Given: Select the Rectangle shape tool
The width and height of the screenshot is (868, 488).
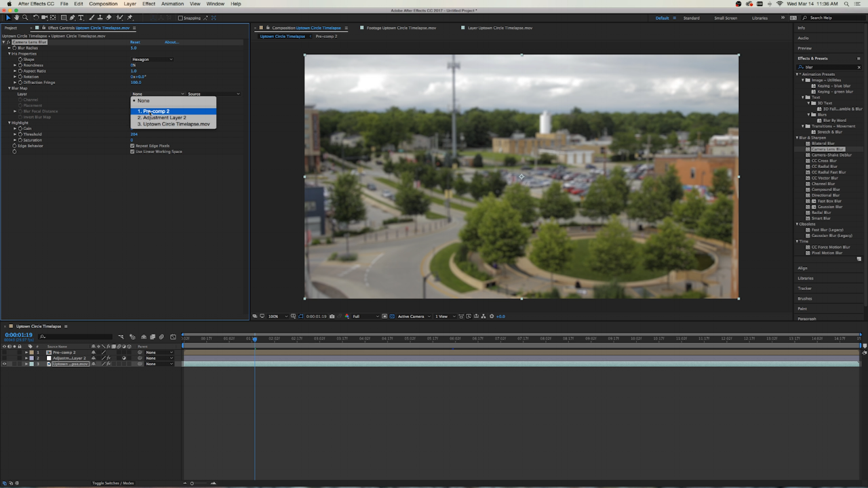Looking at the screenshot, I should tap(64, 18).
